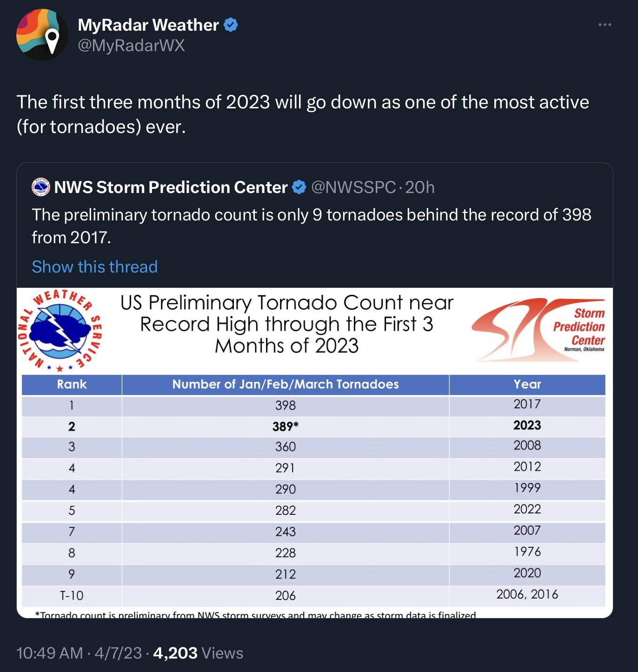Open the MyRadar Weather display name

[148, 25]
